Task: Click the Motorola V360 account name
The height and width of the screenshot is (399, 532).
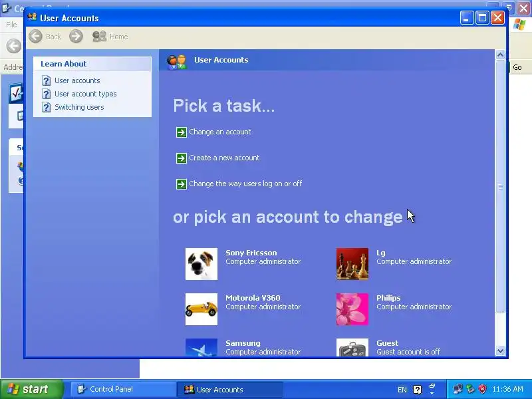Action: tap(253, 298)
